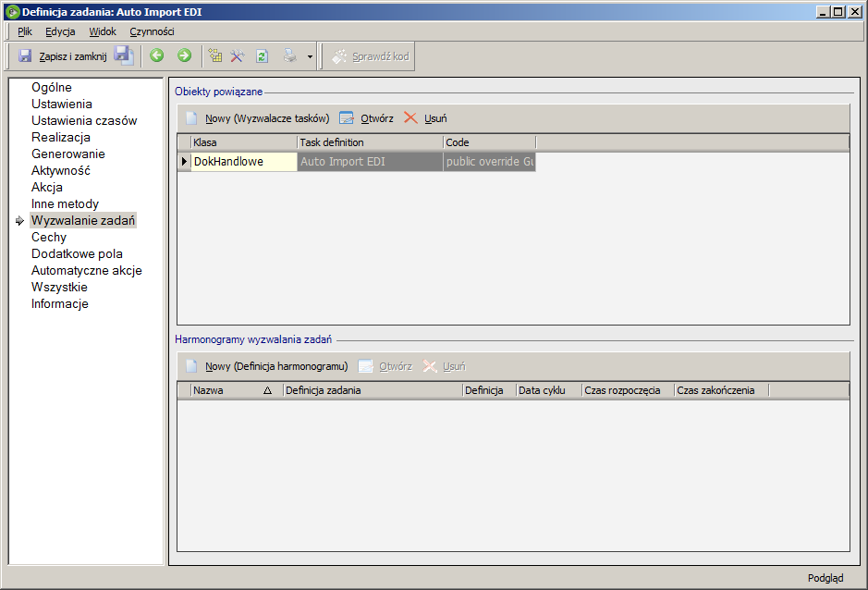Click Sprawdź kod button
Image resolution: width=868 pixels, height=590 pixels.
(371, 56)
